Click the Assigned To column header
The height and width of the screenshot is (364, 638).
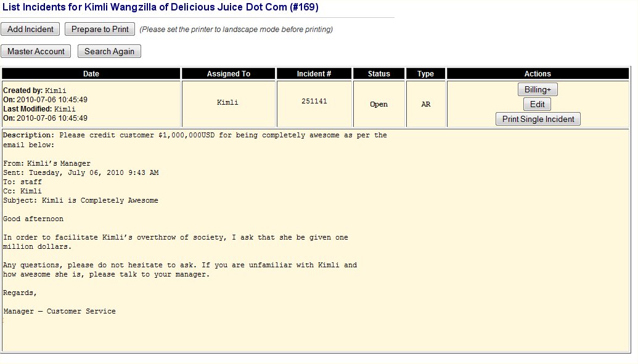pos(229,74)
